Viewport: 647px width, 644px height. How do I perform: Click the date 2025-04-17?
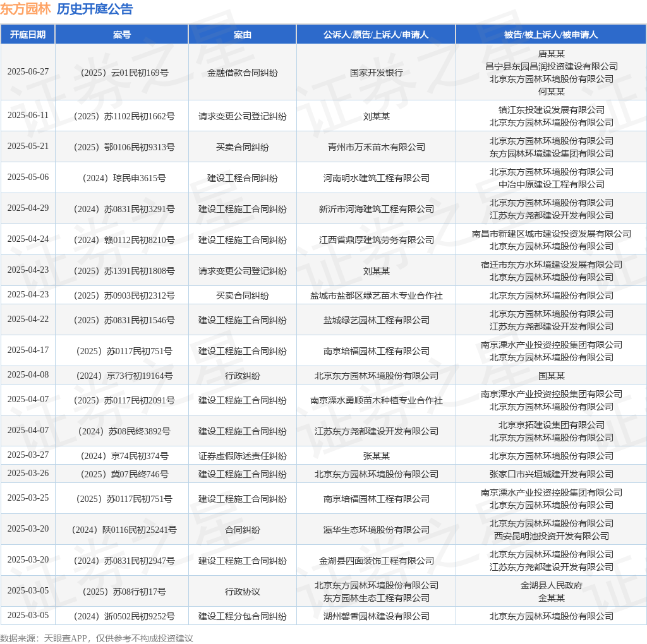tap(28, 350)
